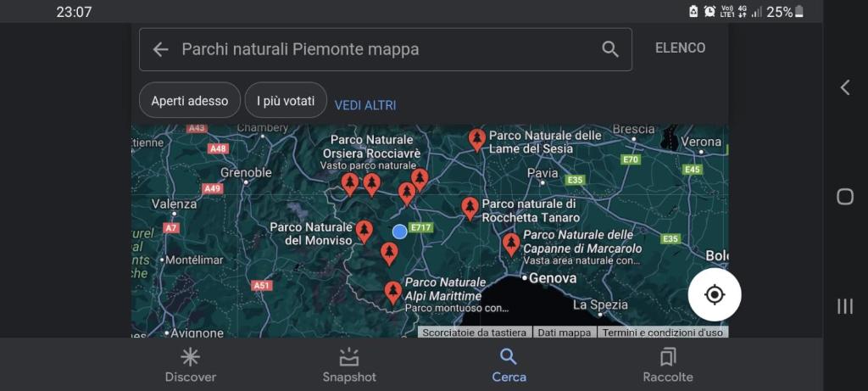The height and width of the screenshot is (391, 868).
Task: Select the Parco Naturale del Monviso pin
Action: click(364, 231)
